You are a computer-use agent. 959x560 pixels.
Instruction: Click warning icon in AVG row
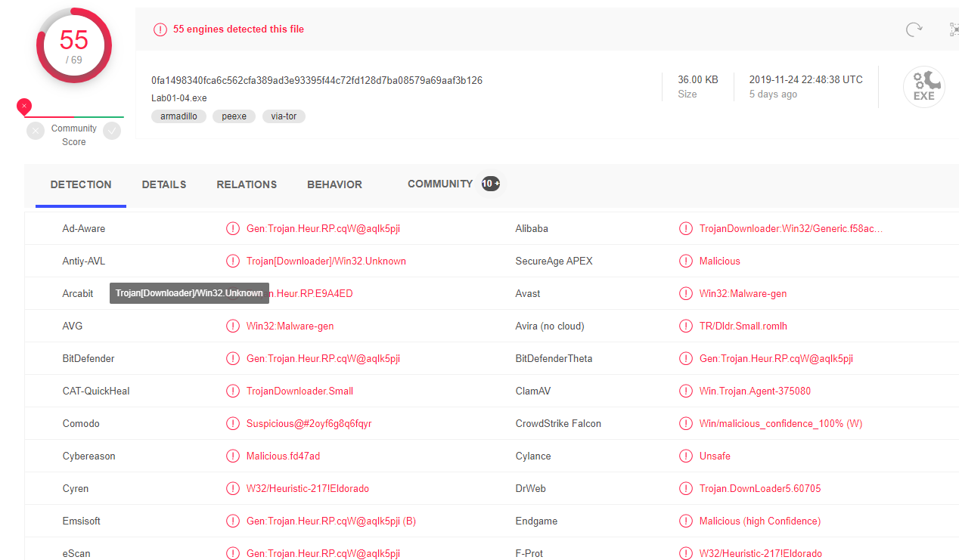pyautogui.click(x=233, y=326)
